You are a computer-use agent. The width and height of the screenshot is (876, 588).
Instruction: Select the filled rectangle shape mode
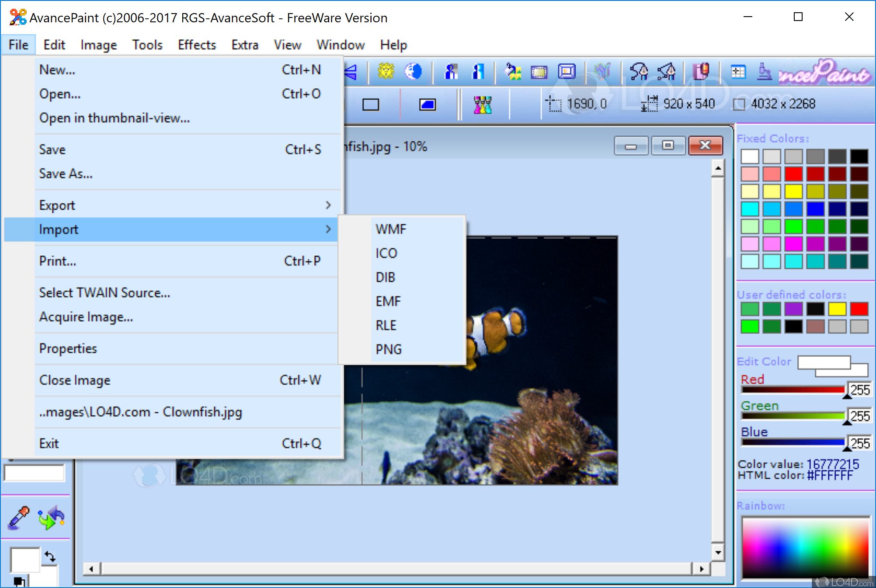pyautogui.click(x=427, y=104)
